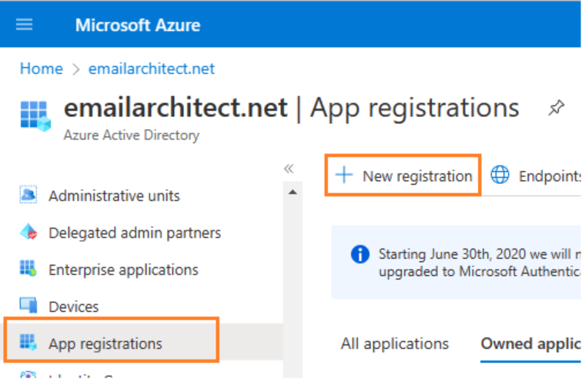
Task: Click the Delegated admin partners icon
Action: pyautogui.click(x=28, y=232)
